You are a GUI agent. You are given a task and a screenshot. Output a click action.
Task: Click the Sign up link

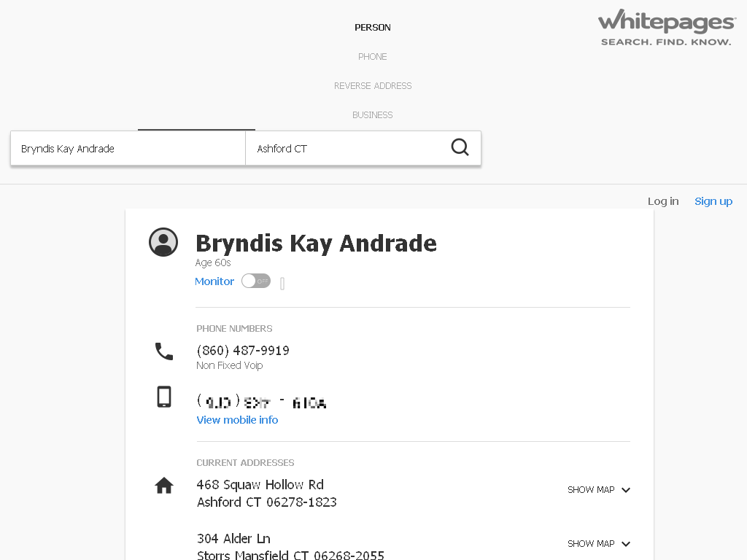coord(713,201)
